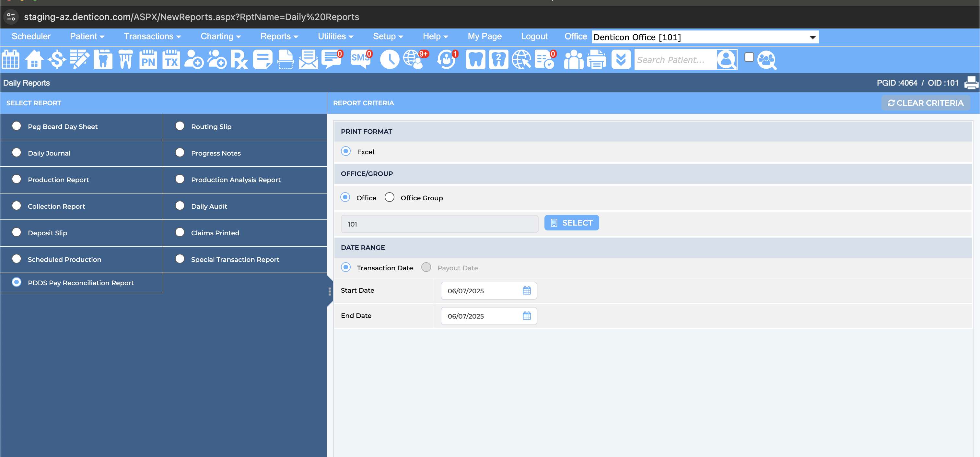This screenshot has width=980, height=457.
Task: Click the plain tooth icon
Action: point(475,59)
